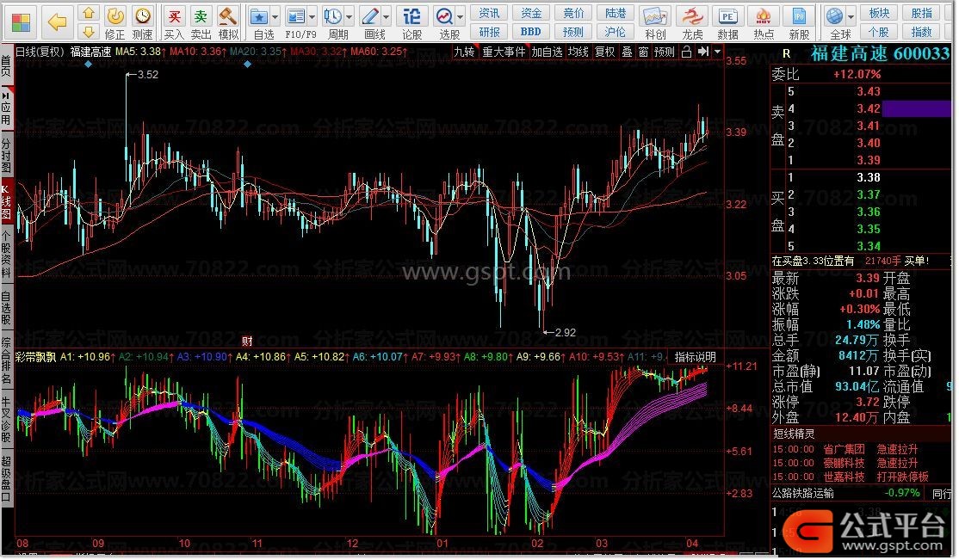This screenshot has width=959, height=560.
Task: Open the 论股 stock discussion icon
Action: [x=411, y=22]
